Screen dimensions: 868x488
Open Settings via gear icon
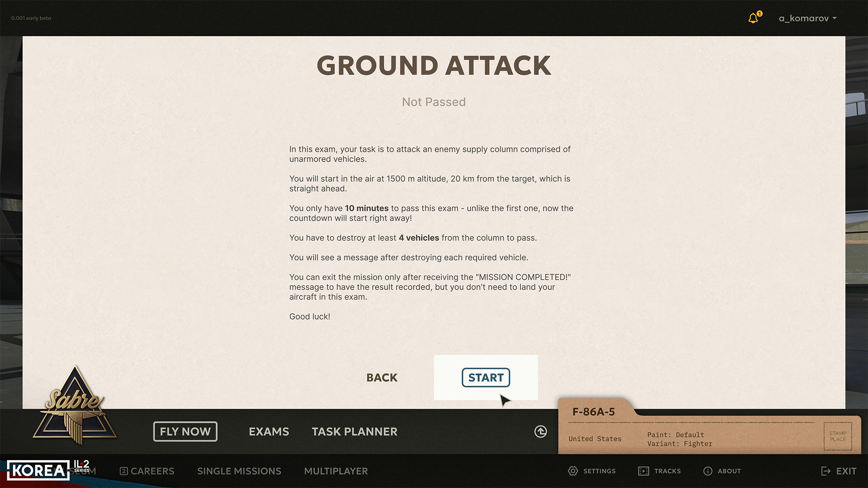tap(573, 471)
